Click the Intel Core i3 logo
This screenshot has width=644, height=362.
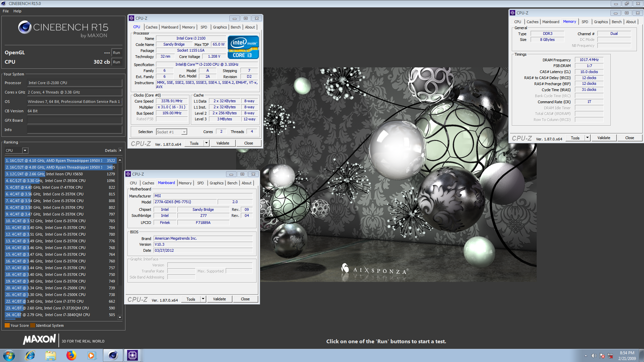243,47
